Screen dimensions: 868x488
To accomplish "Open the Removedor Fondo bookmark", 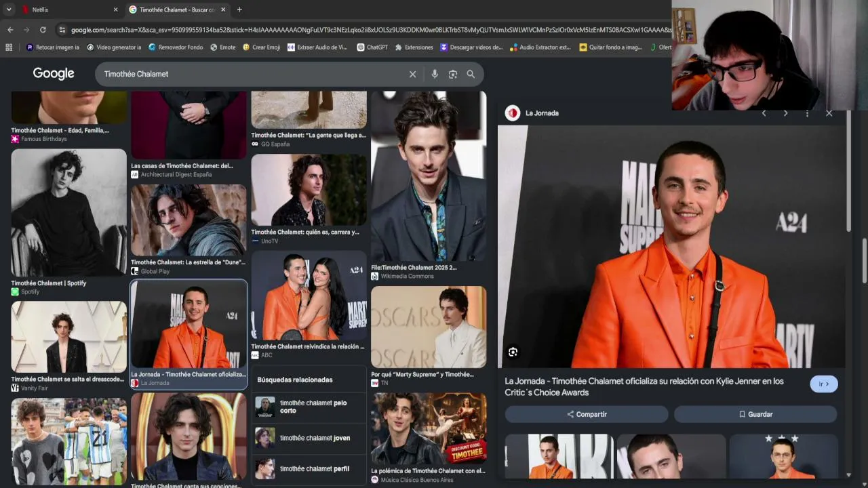I will click(x=176, y=47).
